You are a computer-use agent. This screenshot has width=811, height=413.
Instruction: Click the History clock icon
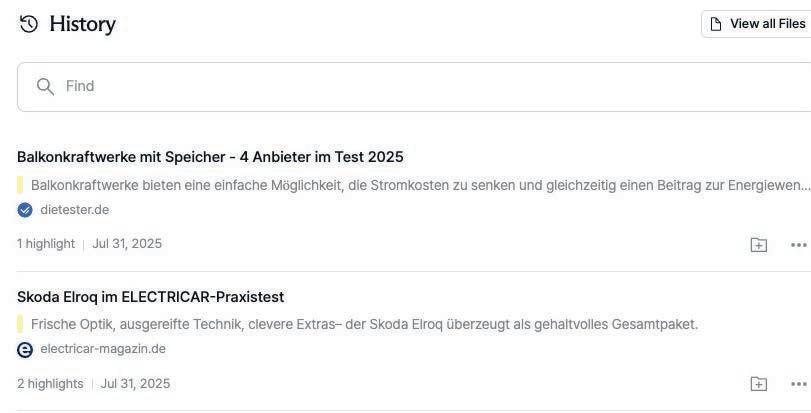point(29,24)
